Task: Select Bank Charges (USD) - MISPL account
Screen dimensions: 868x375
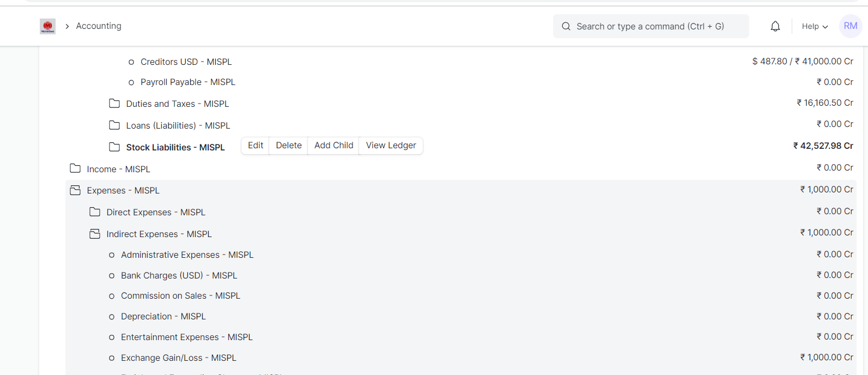Action: coord(179,275)
